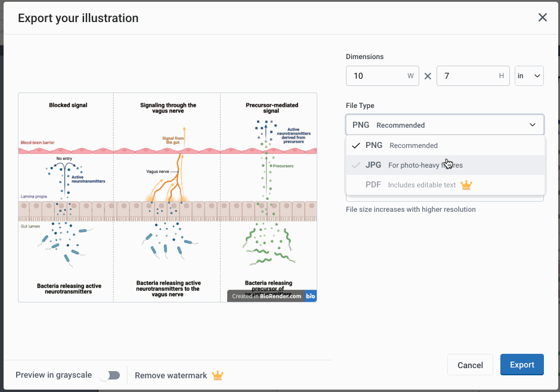
Task: Click the crown icon next to Remove watermark
Action: pyautogui.click(x=217, y=375)
